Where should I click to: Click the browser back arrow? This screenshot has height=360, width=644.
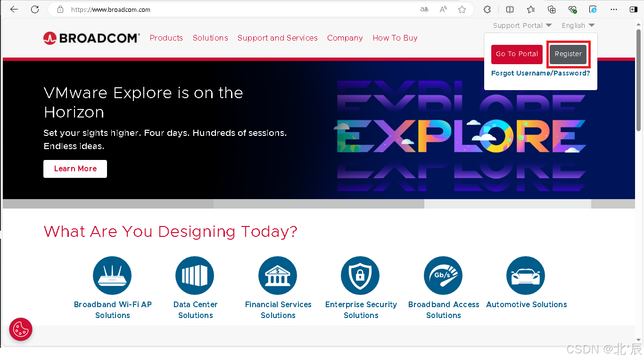coord(14,9)
